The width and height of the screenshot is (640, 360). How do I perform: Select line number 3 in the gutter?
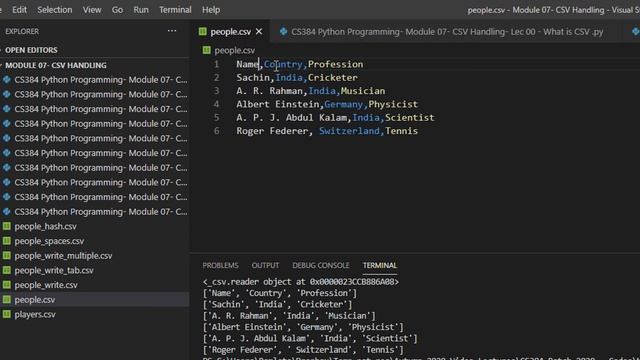pos(216,91)
